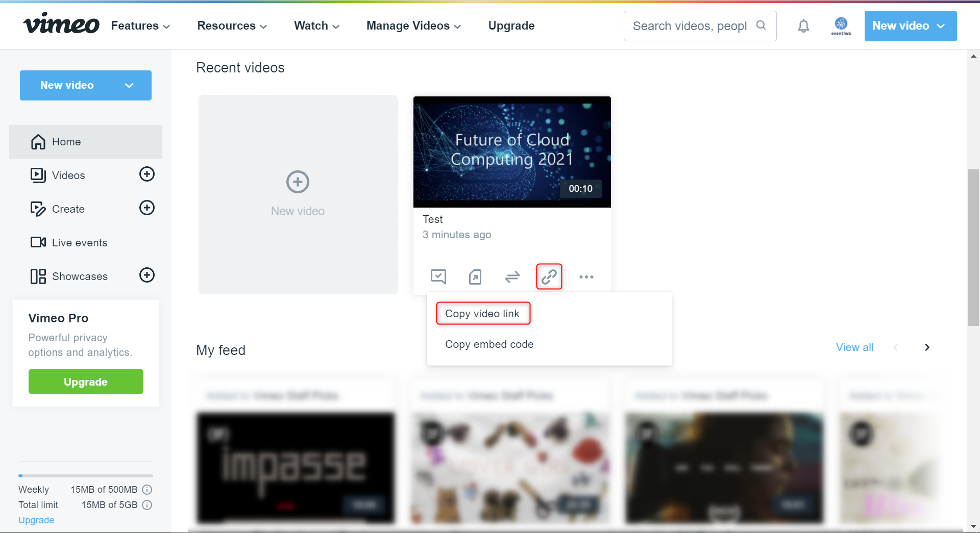Image resolution: width=980 pixels, height=533 pixels.
Task: Click the Showcases grid icon
Action: coord(38,276)
